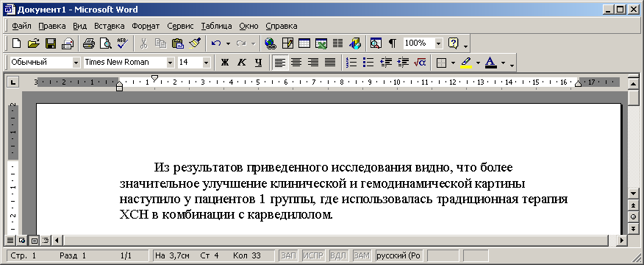Switch to Normal view button
This screenshot has height=265, width=644.
tap(10, 240)
